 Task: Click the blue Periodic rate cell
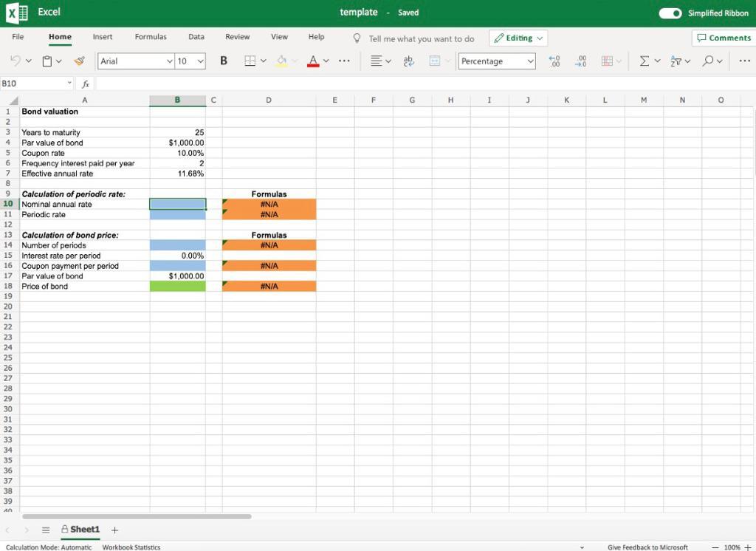click(x=177, y=215)
